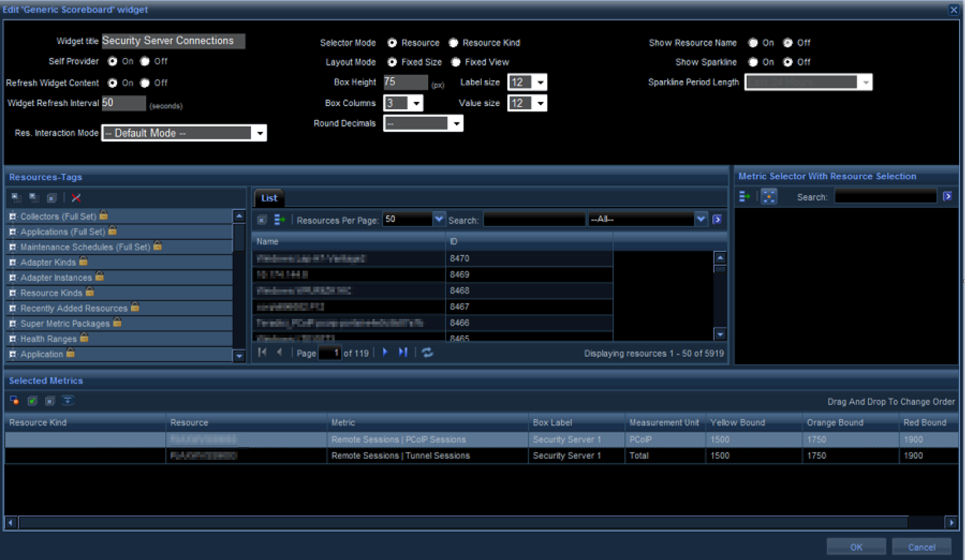965x560 pixels.
Task: Click green arrow icon in Metric Selector toolbar
Action: tap(745, 197)
